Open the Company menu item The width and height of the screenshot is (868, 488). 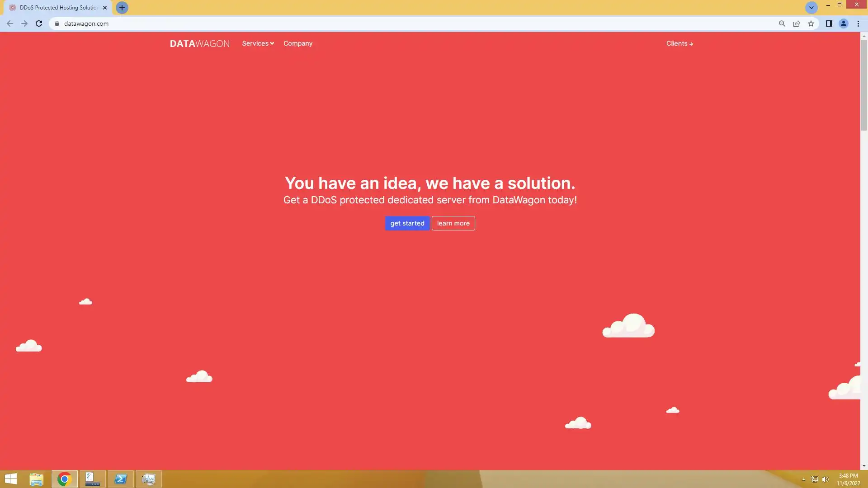(298, 43)
